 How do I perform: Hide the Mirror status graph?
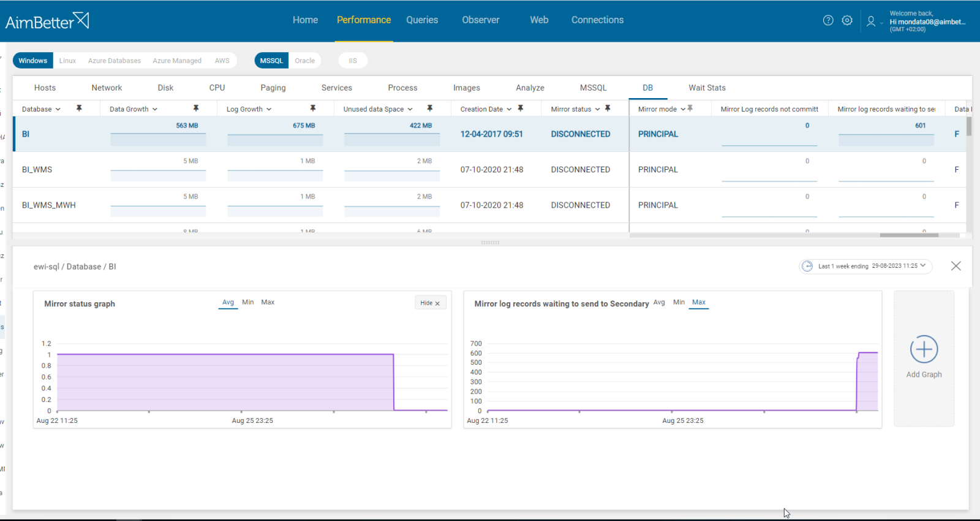pos(431,303)
